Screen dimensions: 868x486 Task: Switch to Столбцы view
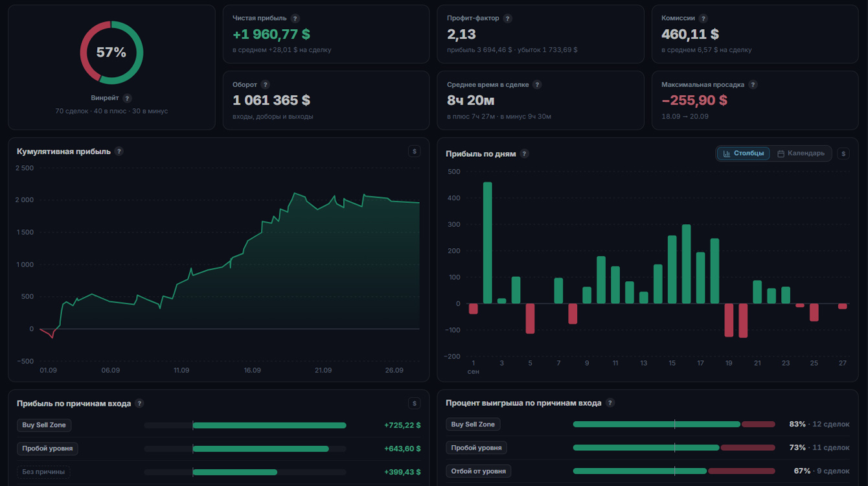click(x=744, y=154)
